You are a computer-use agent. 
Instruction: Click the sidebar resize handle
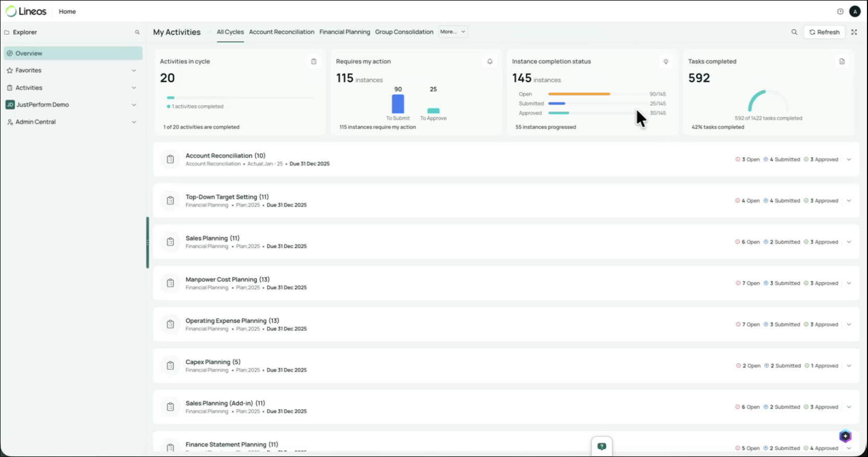[x=147, y=242]
